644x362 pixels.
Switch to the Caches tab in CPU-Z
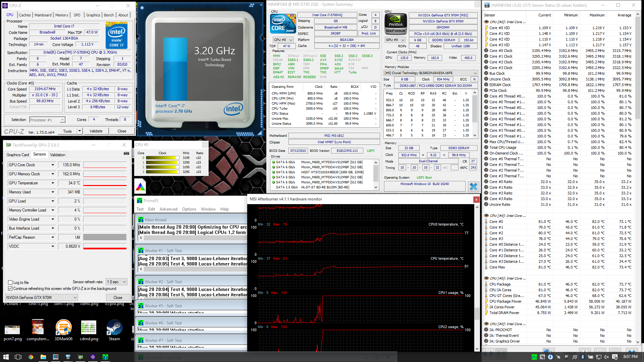click(x=25, y=15)
